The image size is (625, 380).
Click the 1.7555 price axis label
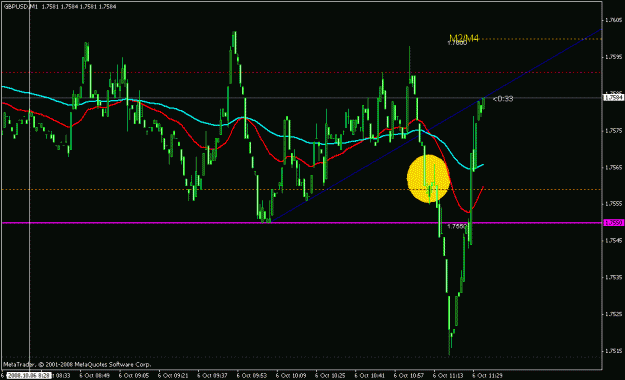pyautogui.click(x=613, y=204)
